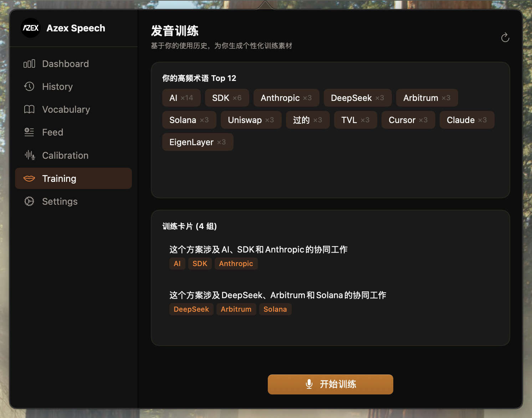Click the Training lips icon
This screenshot has width=532, height=418.
pos(29,178)
